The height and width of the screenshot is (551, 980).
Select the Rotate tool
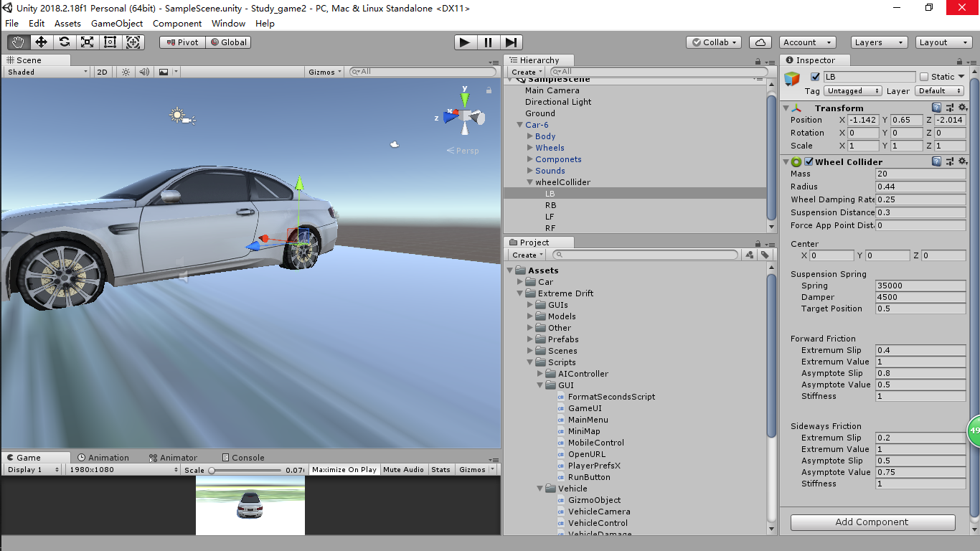[65, 42]
